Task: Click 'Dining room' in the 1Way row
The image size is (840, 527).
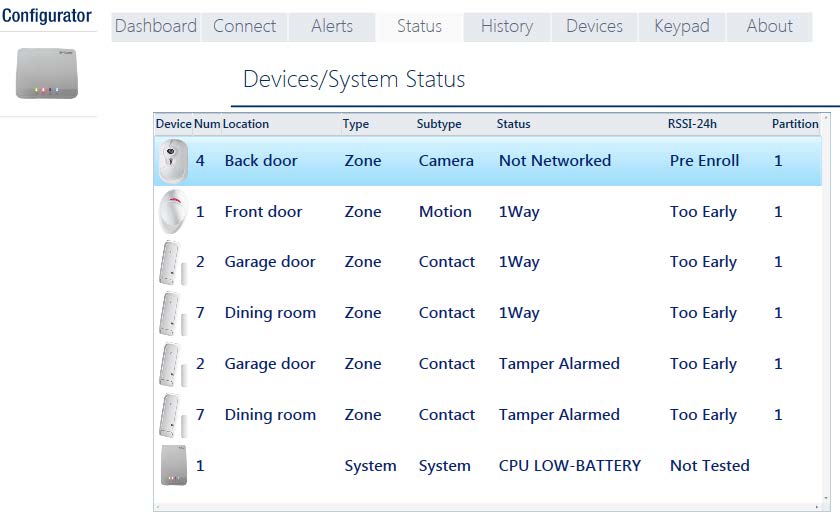Action: pyautogui.click(x=270, y=313)
